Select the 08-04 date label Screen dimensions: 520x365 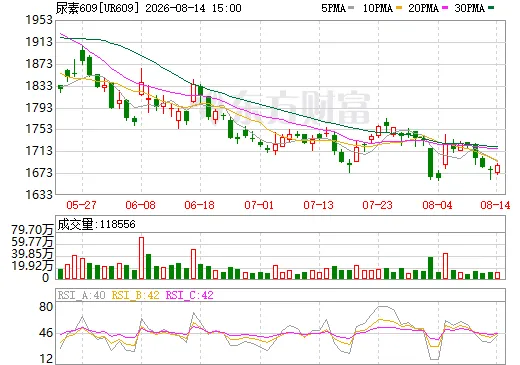[437, 205]
